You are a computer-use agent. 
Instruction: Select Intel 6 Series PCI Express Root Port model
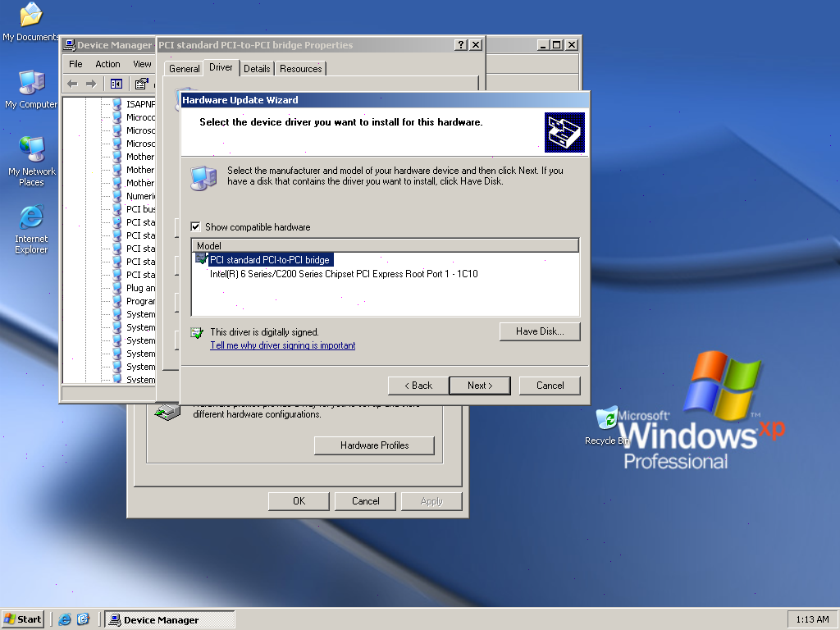tap(344, 274)
